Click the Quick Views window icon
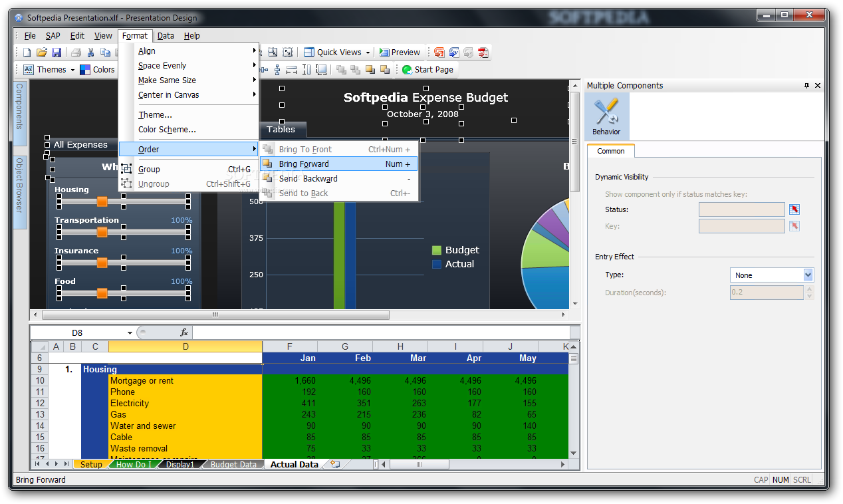The height and width of the screenshot is (504, 843). [309, 53]
